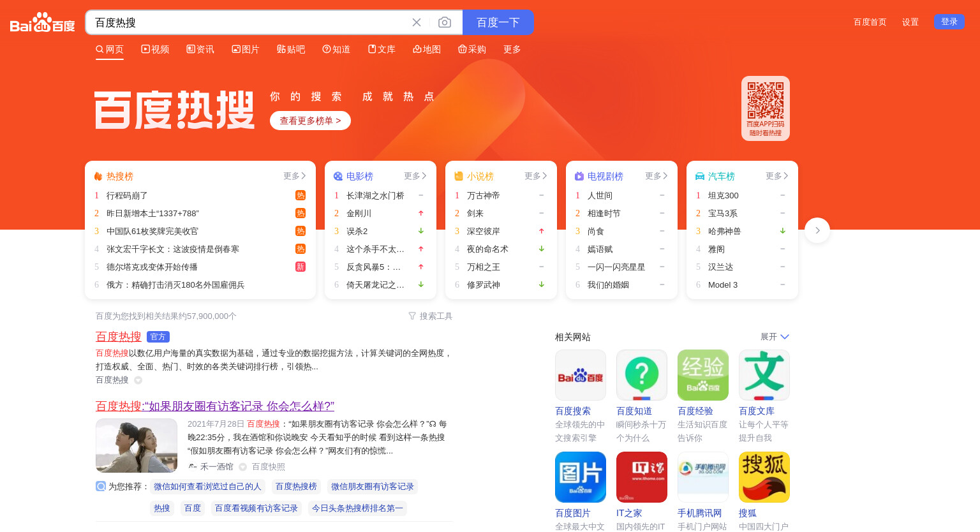Clear the search box text
Screen dimensions: 980x532
[417, 22]
